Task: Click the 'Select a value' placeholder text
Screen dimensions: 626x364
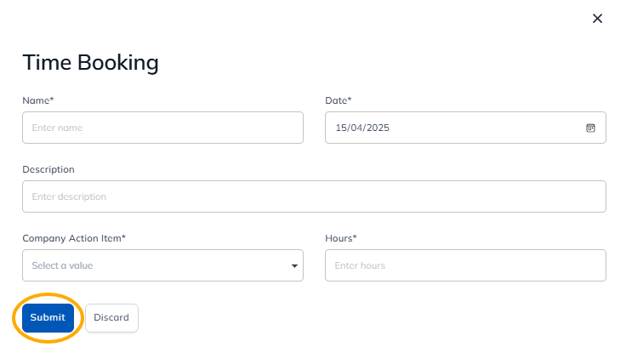Action: (x=62, y=265)
